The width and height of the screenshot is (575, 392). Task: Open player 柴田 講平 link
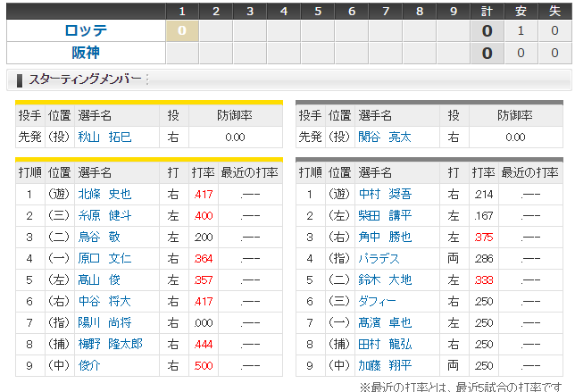pos(385,215)
